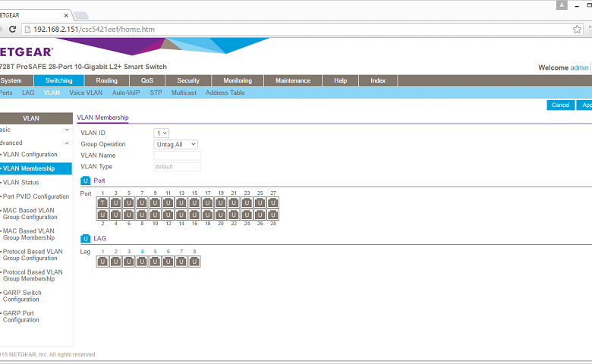Open the Switching main tab
Screen dimensions: 592x364
coord(59,80)
